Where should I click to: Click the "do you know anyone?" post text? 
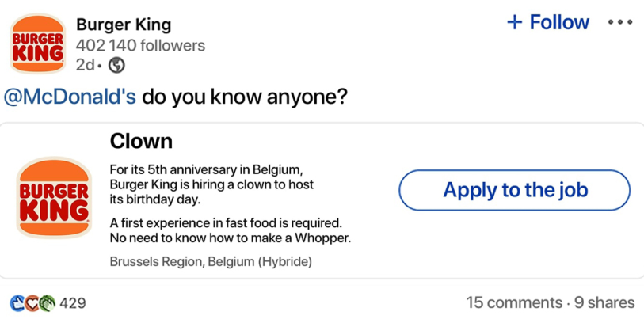pyautogui.click(x=245, y=97)
